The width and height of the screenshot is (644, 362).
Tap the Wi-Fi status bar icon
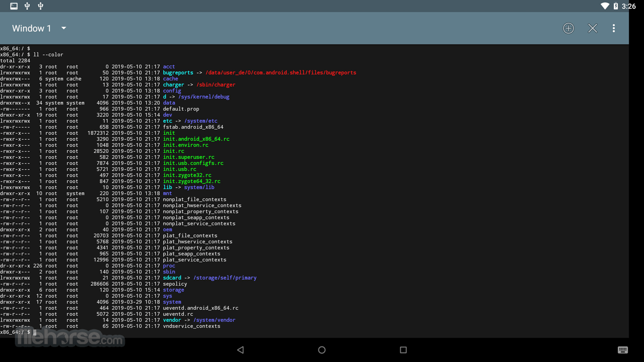pos(605,6)
